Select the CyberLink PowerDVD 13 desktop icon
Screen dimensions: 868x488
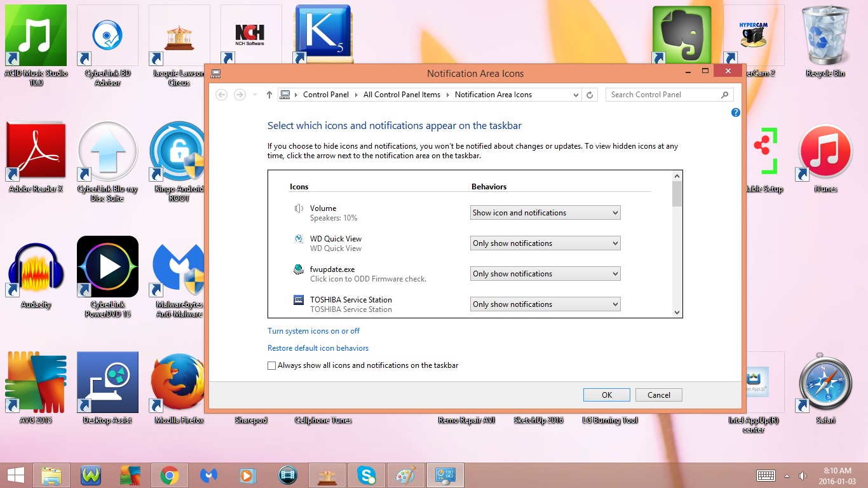tap(107, 276)
